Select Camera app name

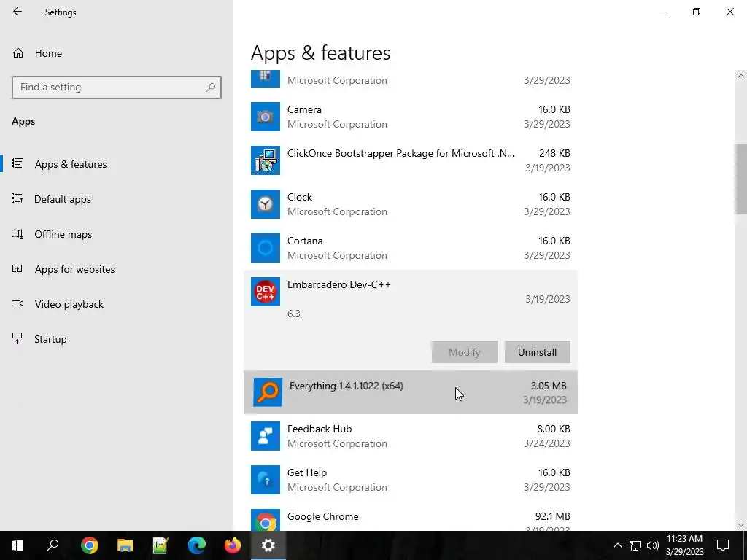point(304,109)
